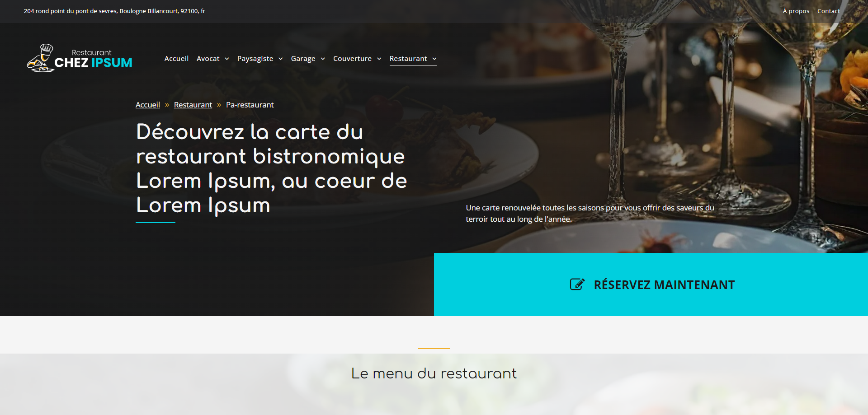Expand the Paysagiste dropdown arrow
Viewport: 868px width, 415px height.
point(281,59)
